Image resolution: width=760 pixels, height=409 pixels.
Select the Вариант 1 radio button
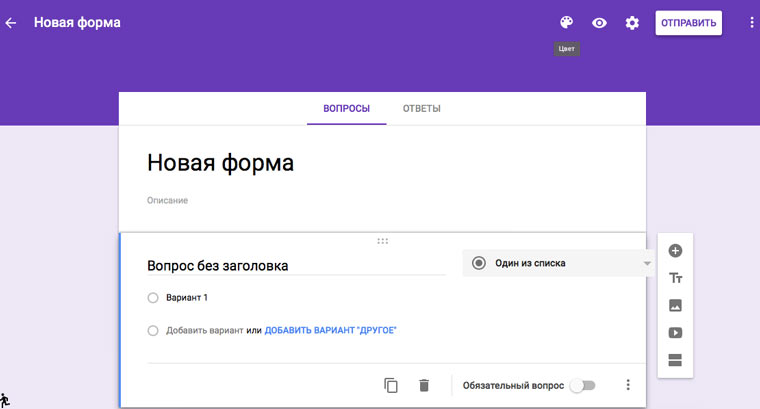[153, 297]
